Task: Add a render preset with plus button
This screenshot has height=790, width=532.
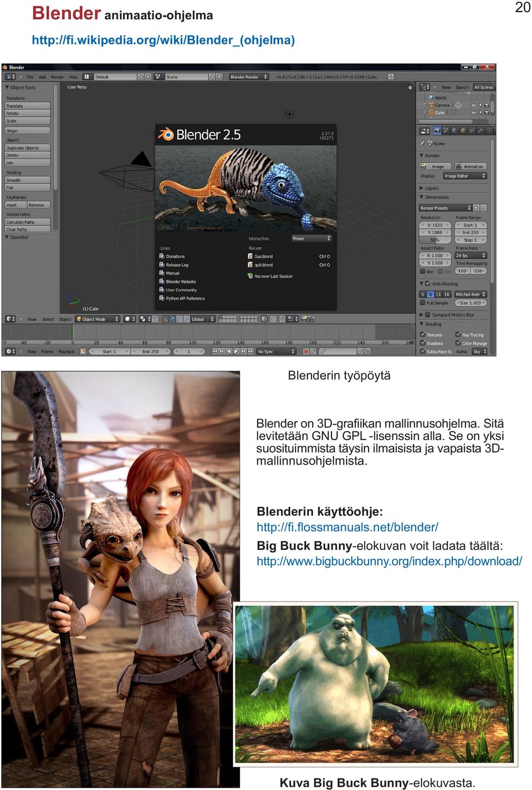Action: (x=476, y=208)
